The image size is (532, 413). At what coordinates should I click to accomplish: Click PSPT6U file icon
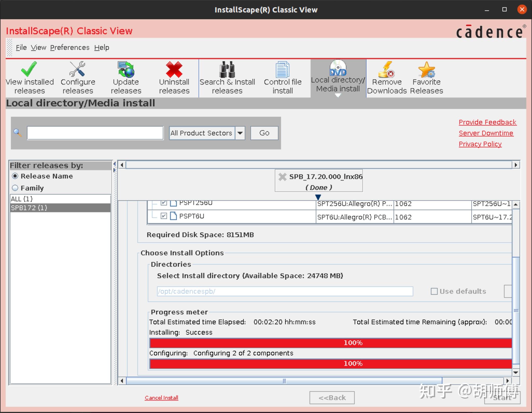point(173,216)
